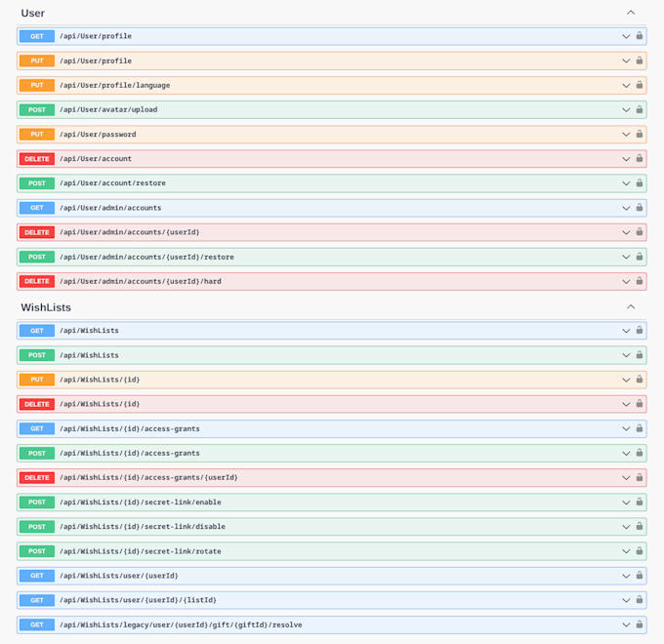Click path /api/WishLists/{id}/secret-link/disable
Image resolution: width=664 pixels, height=644 pixels.
143,527
